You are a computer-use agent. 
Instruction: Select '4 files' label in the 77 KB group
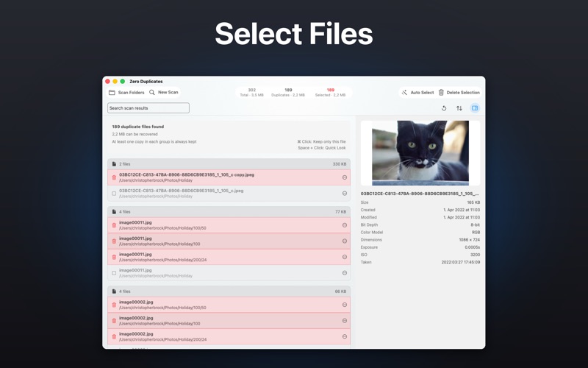(124, 212)
